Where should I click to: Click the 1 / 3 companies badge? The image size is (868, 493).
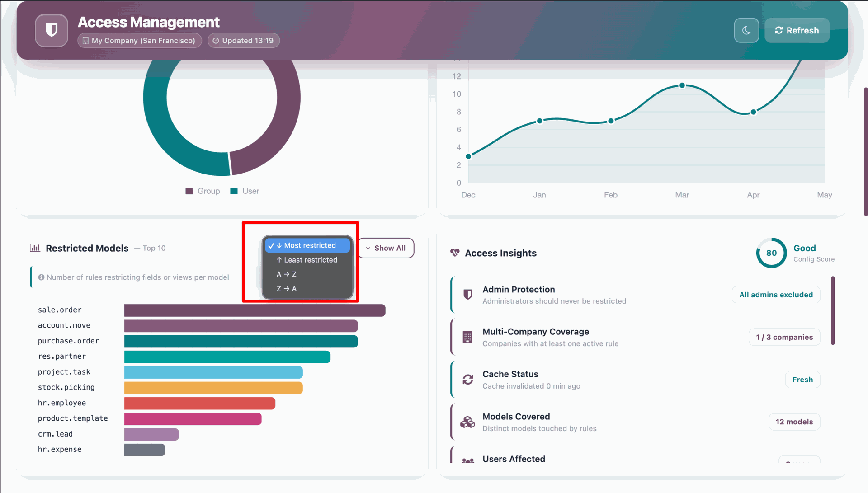[x=784, y=337]
